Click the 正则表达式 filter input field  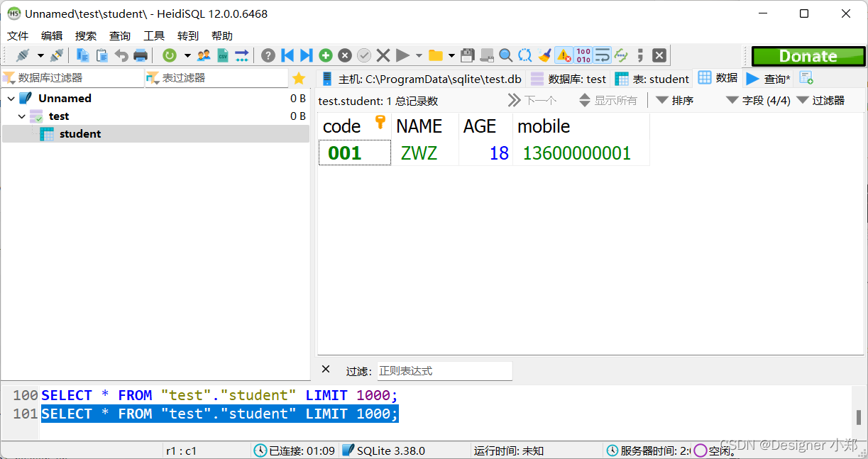click(444, 370)
